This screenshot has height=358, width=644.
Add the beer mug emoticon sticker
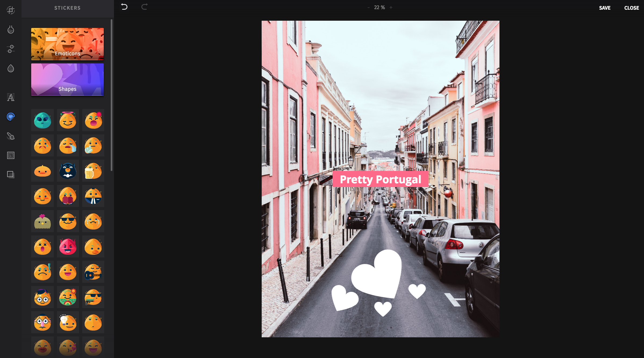93,171
